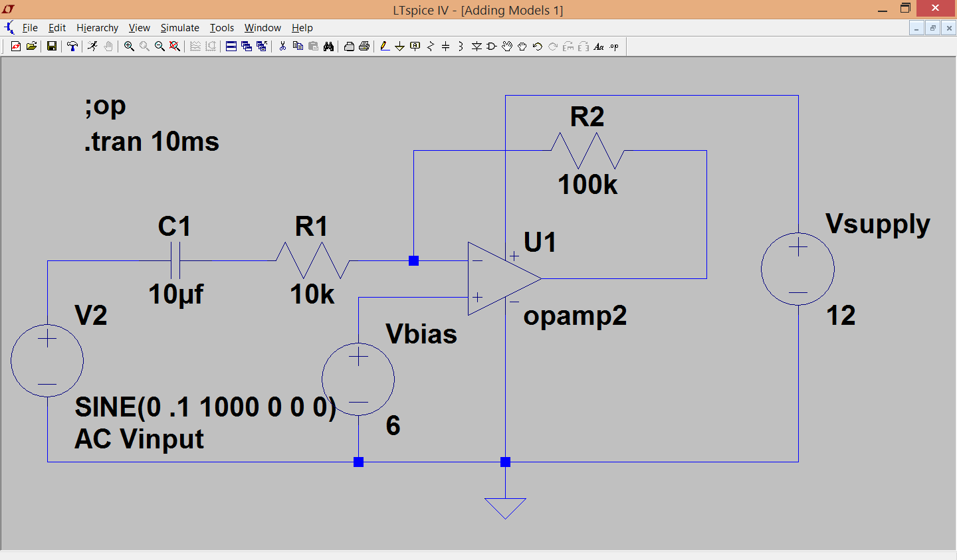Image resolution: width=957 pixels, height=560 pixels.
Task: Click the AC Vinput text
Action: (140, 440)
